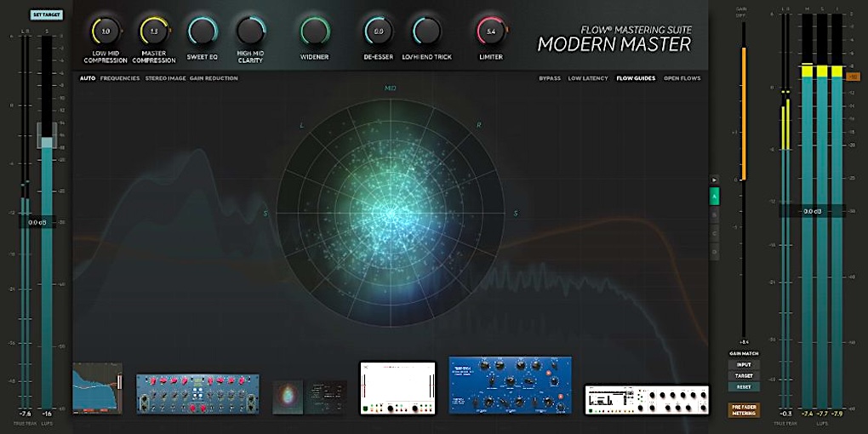This screenshot has height=434, width=868.
Task: Open the white compressor plugin thumbnail
Action: 397,387
